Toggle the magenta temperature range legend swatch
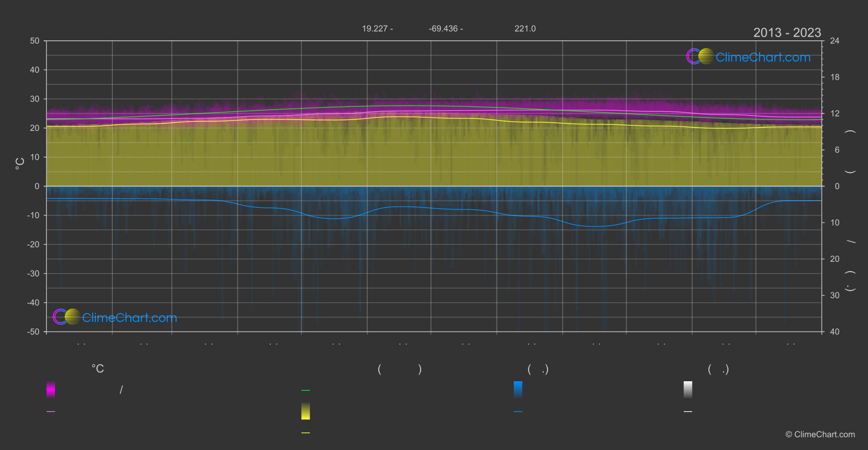 tap(51, 389)
